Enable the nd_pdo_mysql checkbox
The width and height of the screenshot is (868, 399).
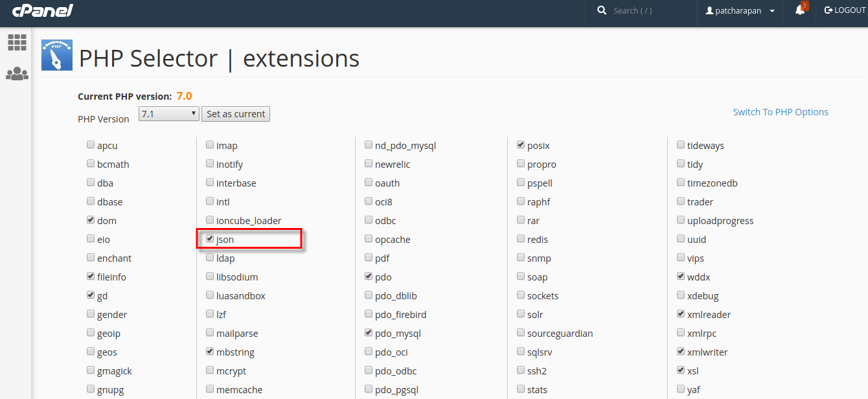point(369,145)
